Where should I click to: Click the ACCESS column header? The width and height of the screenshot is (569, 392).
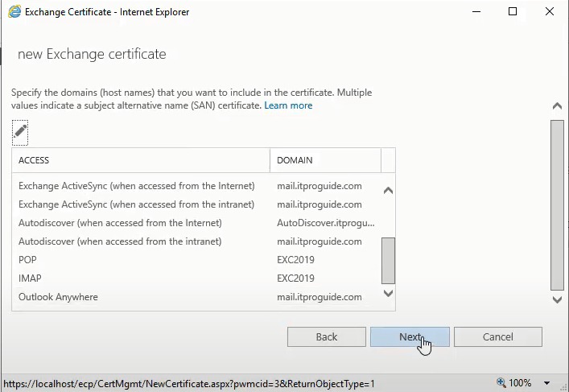coord(141,160)
